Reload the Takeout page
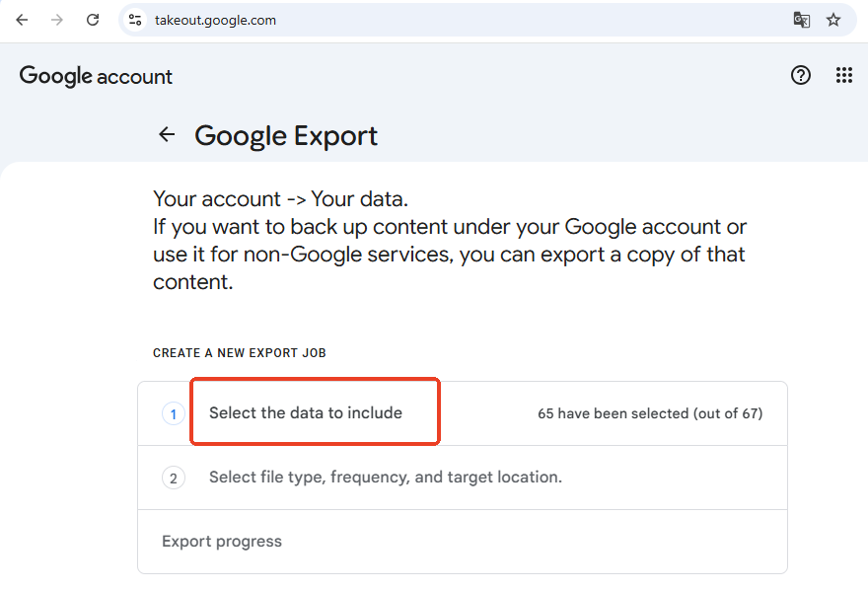Screen dimensions: 868x590 pos(92,19)
